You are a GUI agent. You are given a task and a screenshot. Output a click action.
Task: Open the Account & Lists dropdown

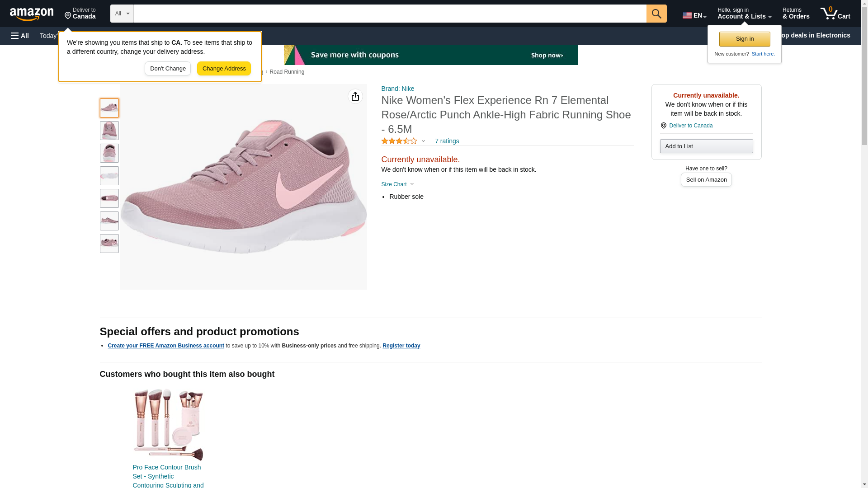coord(744,14)
